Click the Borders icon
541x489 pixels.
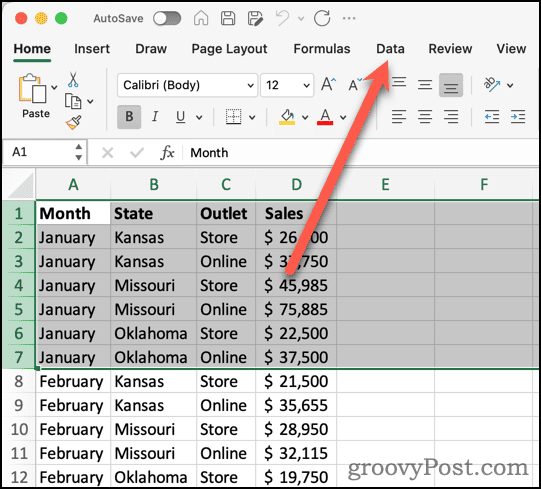pos(234,117)
